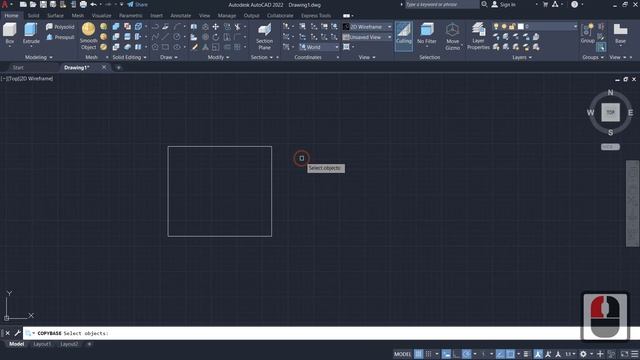Click the Group tool
The image size is (640, 360).
click(587, 33)
